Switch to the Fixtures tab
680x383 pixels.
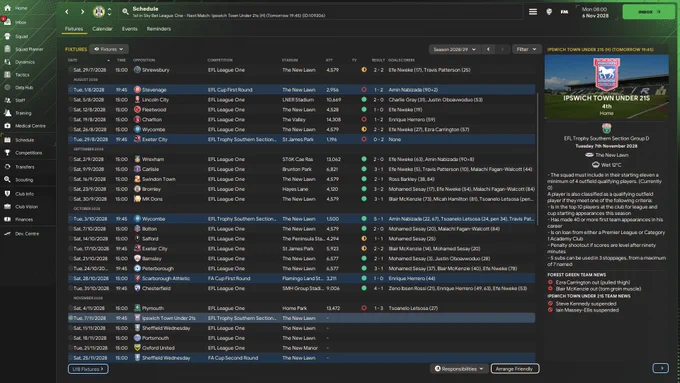pyautogui.click(x=74, y=29)
